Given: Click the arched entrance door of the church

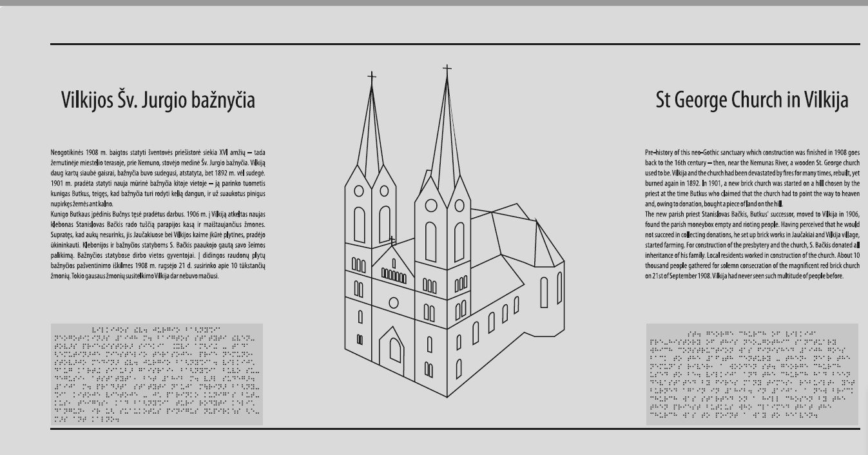Looking at the screenshot, I should 395,349.
